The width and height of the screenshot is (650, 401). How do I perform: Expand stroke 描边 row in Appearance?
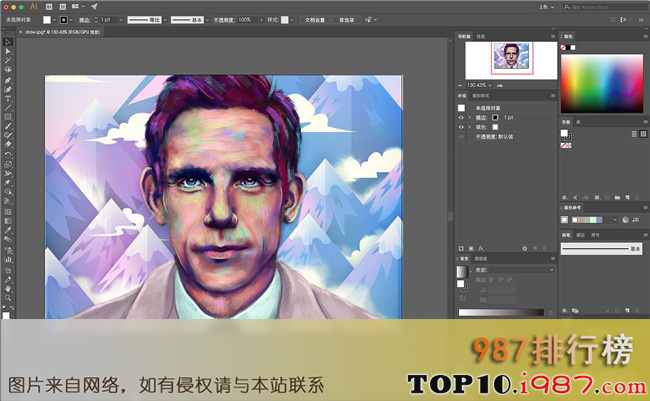point(470,117)
